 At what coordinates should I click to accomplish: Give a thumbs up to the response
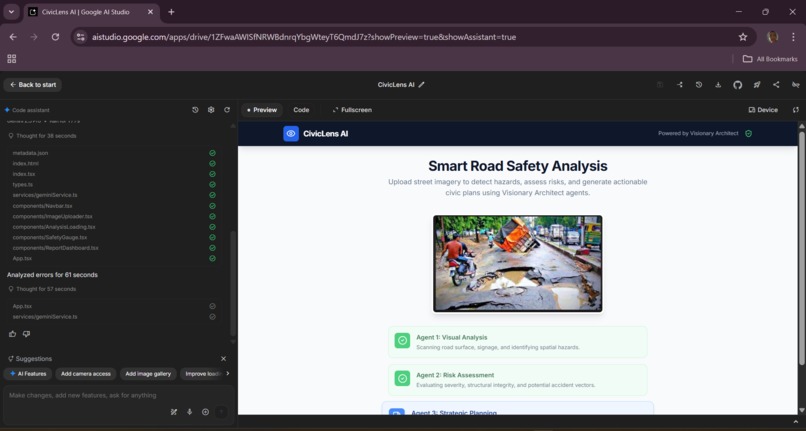(12, 334)
